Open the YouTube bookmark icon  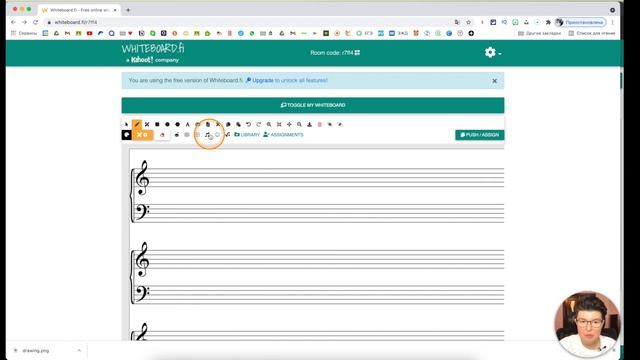(x=89, y=33)
